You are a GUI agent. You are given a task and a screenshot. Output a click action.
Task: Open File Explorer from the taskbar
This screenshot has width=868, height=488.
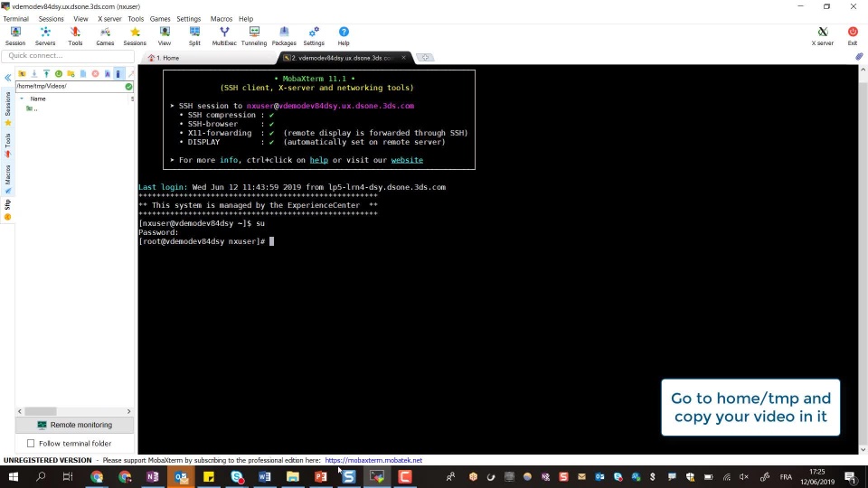293,476
